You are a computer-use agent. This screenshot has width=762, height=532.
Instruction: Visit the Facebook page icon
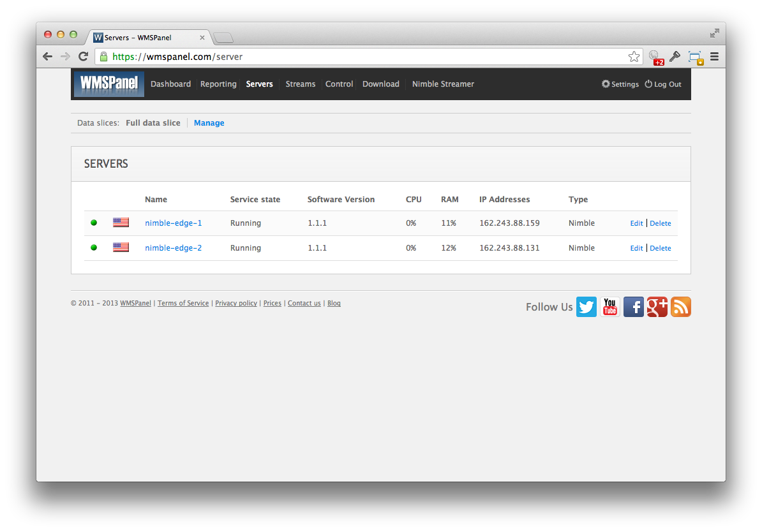pyautogui.click(x=633, y=307)
